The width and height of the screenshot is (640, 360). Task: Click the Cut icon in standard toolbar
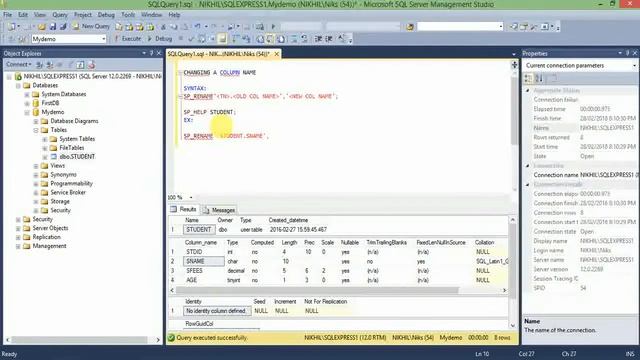163,27
